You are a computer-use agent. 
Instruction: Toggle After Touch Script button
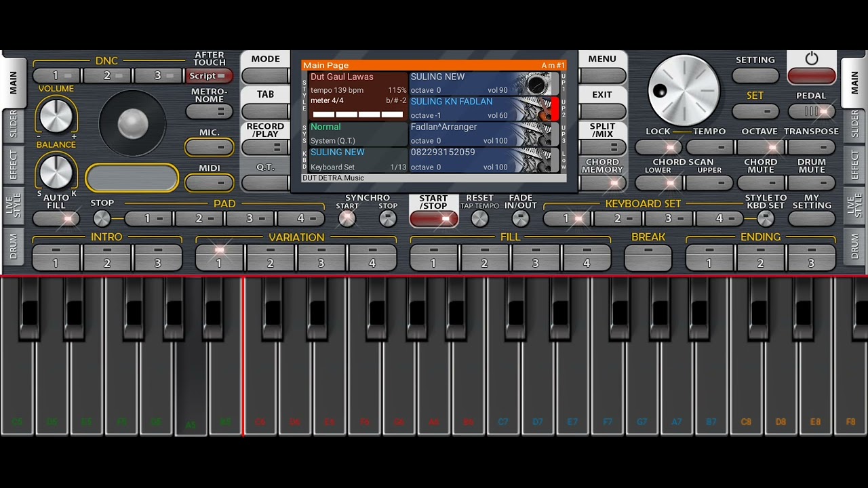coord(210,76)
